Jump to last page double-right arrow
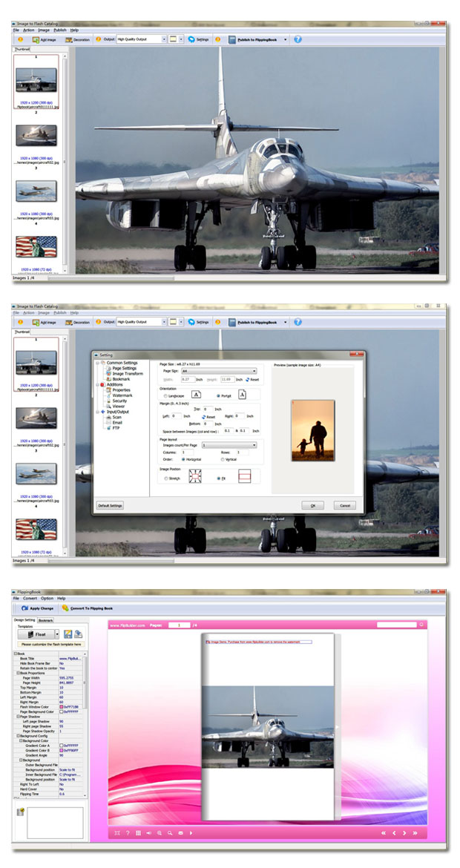The width and height of the screenshot is (460, 868). [415, 832]
